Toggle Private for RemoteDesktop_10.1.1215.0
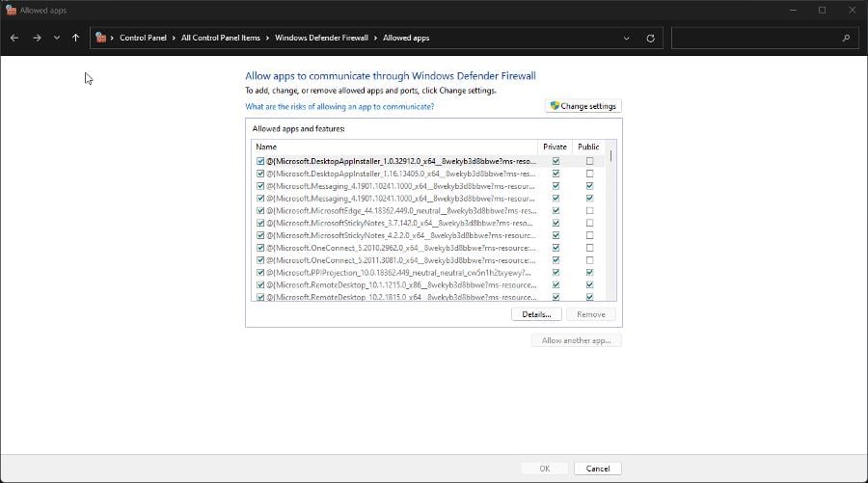This screenshot has width=868, height=483. 556,285
